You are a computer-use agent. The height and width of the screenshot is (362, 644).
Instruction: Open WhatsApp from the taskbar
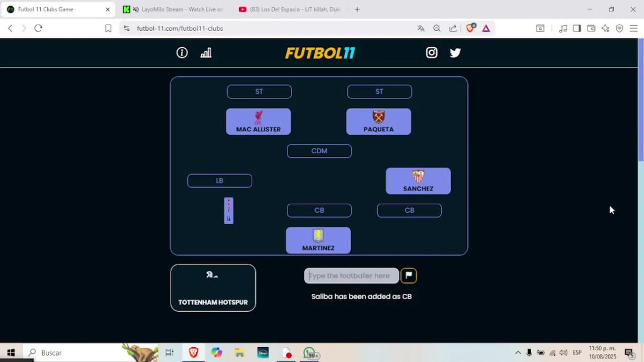point(309,353)
